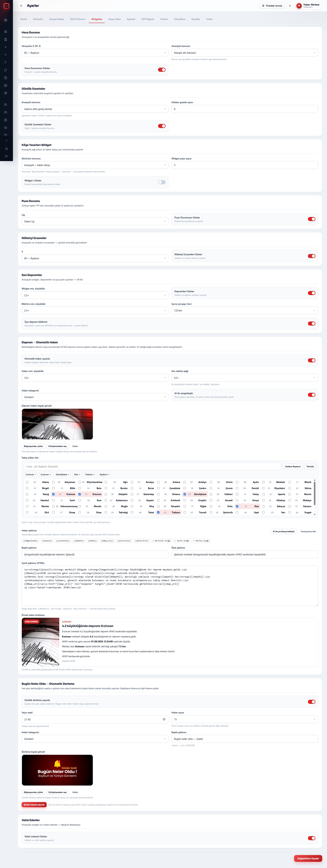Screen dimensions: 327x868
Task: Click the Sadece Bayburt button
Action: tap(293, 467)
